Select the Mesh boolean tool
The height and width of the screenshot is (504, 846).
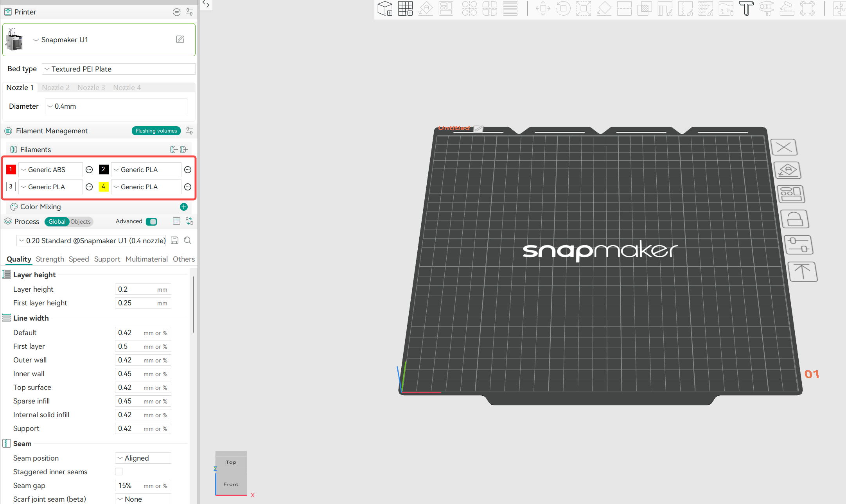point(645,8)
